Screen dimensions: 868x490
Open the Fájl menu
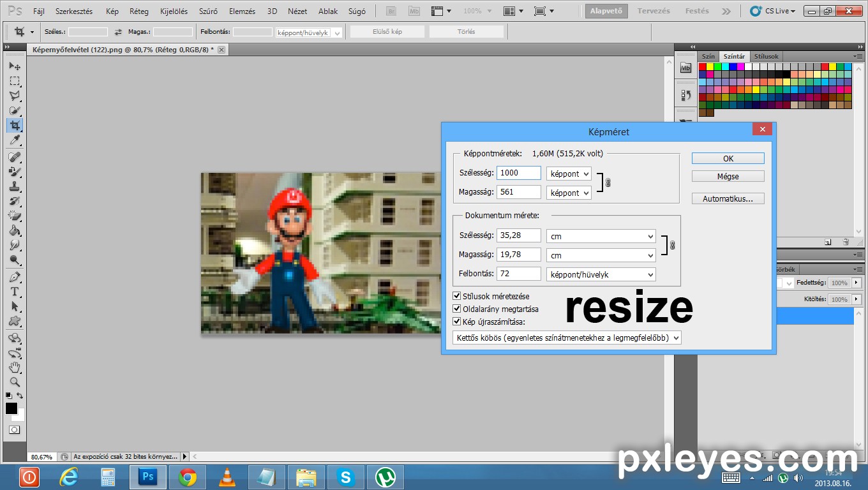click(39, 11)
